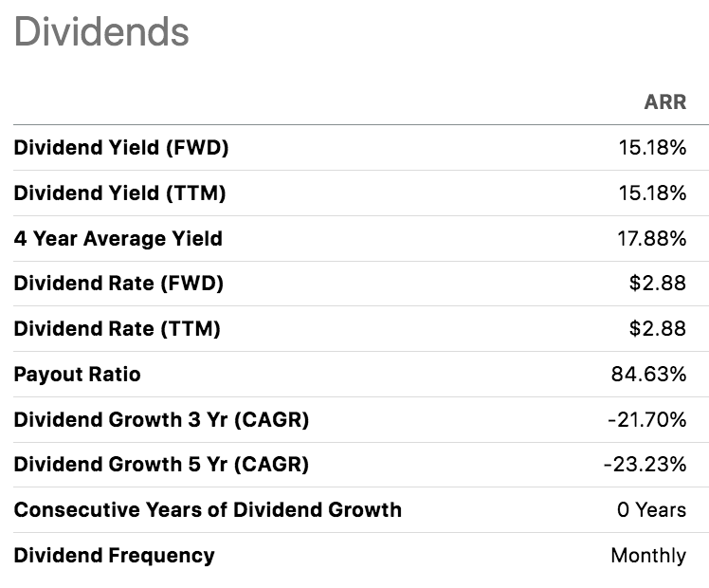Click the Monthly frequency value

point(648,555)
